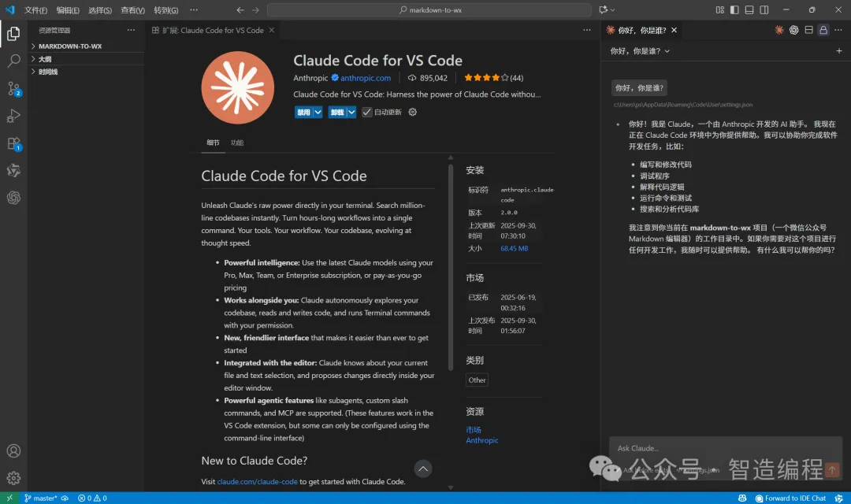The height and width of the screenshot is (504, 851).
Task: Open the Manage gear in activity bar
Action: 13,478
